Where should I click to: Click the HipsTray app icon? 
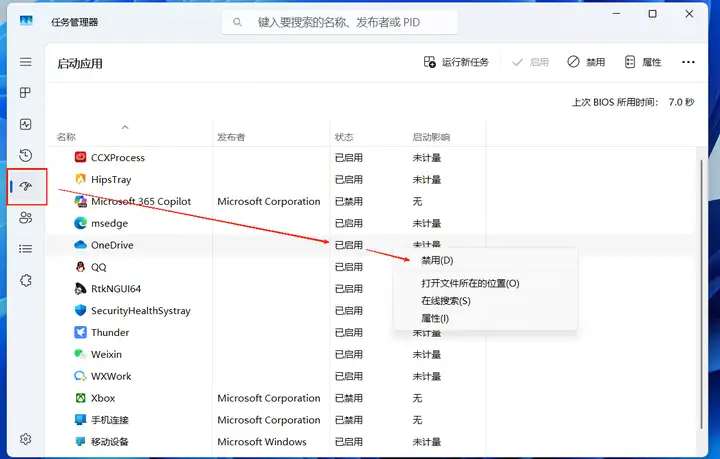click(80, 179)
